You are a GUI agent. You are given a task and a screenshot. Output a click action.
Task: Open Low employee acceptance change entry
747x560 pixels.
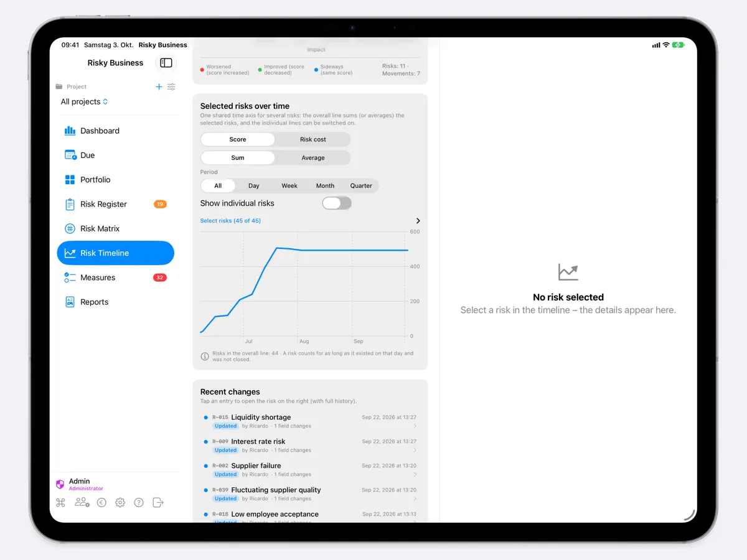310,516
